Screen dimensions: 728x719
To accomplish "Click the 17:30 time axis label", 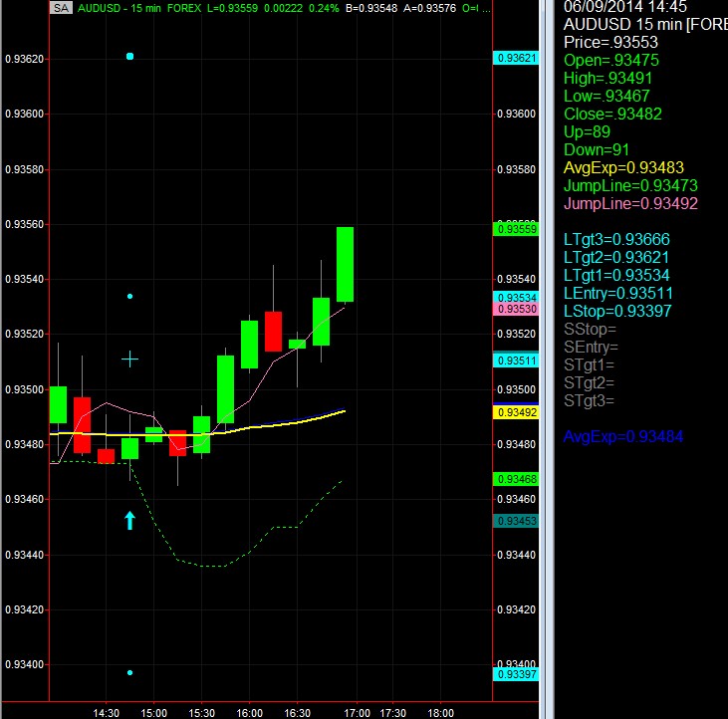I will pos(392,713).
